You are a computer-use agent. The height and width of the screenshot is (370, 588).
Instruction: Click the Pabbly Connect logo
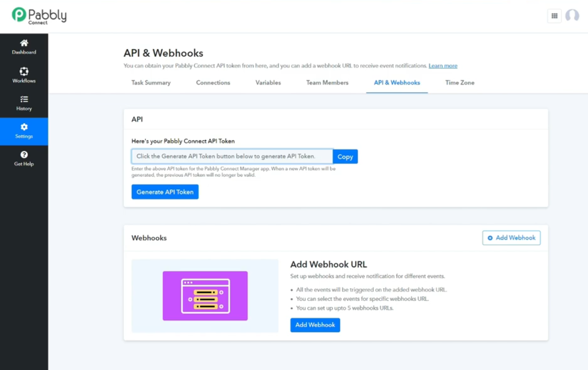click(x=39, y=16)
